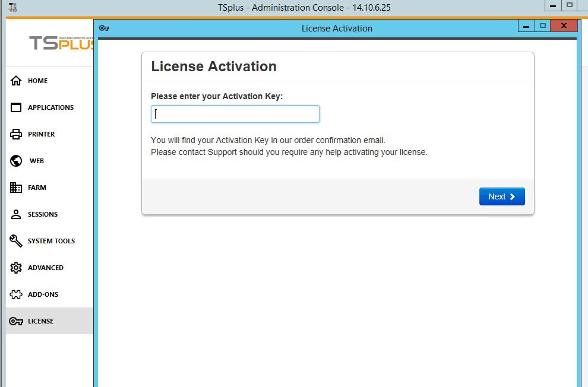The image size is (588, 387).
Task: Minimize the Administration Console window
Action: coord(553,5)
